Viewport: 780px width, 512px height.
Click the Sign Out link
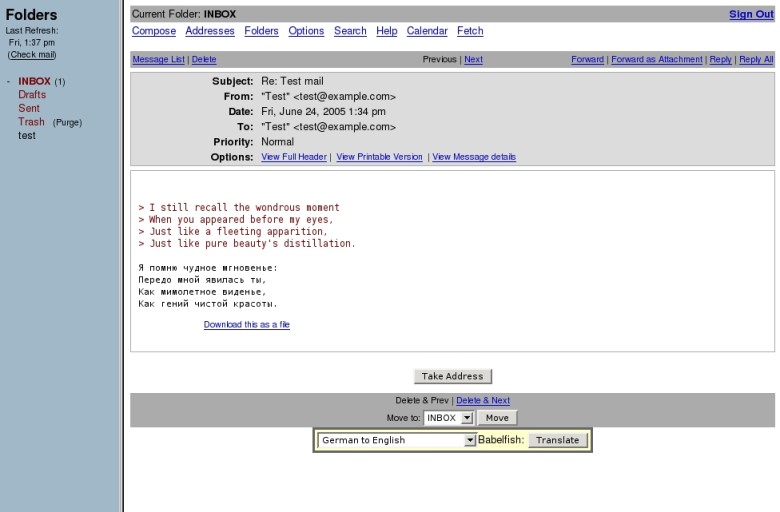(751, 14)
